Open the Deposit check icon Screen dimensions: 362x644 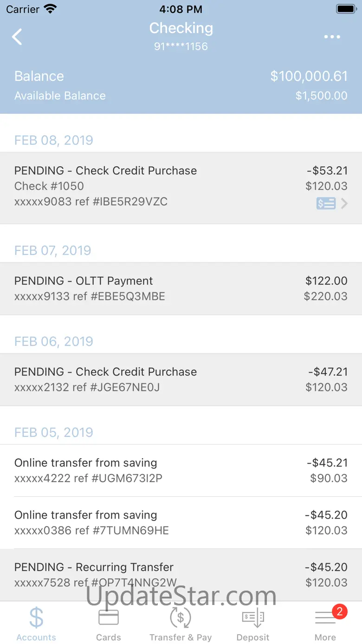tap(253, 618)
